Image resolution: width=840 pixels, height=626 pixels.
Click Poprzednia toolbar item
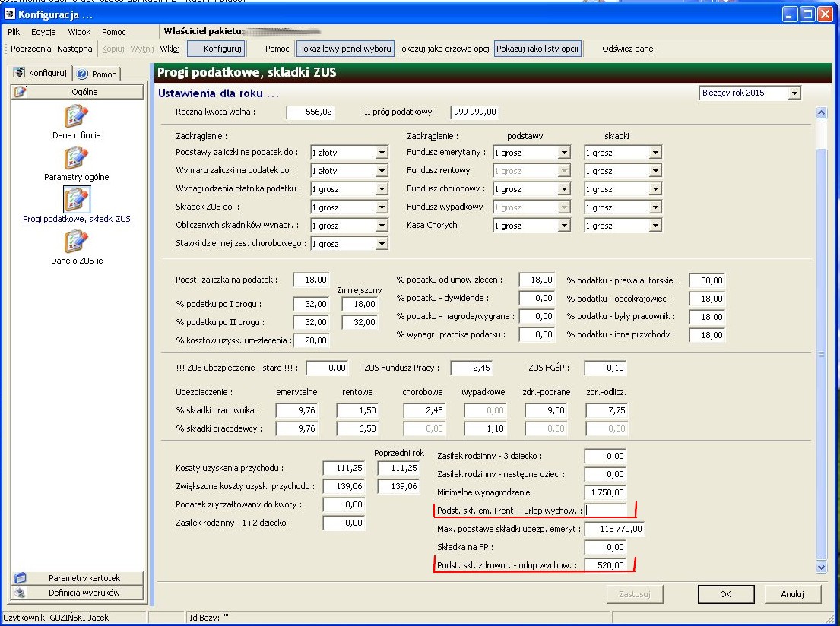[x=31, y=49]
